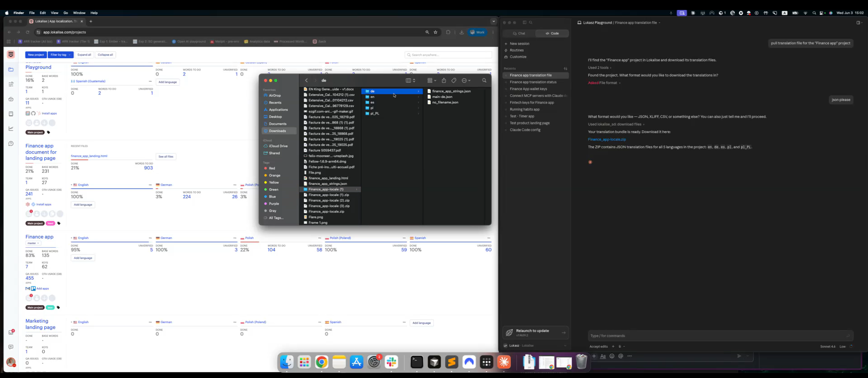868x378 pixels.
Task: Select the Lokalise browser tab
Action: click(56, 21)
